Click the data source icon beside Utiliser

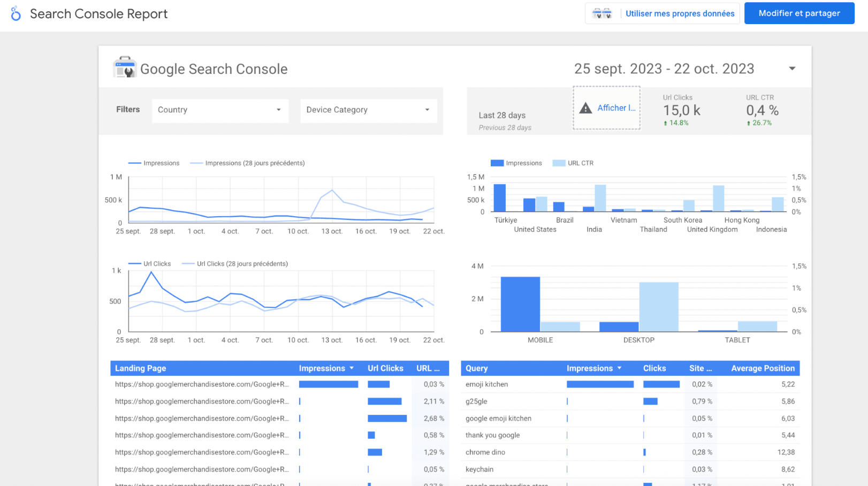click(602, 13)
